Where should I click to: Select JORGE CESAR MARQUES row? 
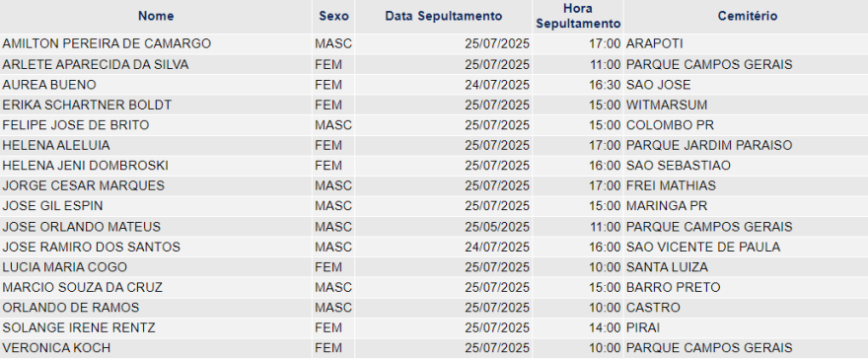tap(434, 185)
